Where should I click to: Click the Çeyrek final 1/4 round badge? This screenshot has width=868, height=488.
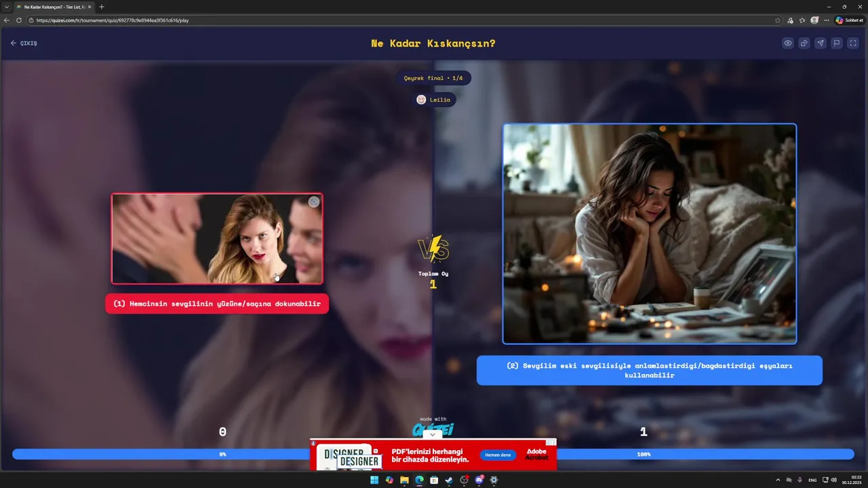tap(433, 78)
